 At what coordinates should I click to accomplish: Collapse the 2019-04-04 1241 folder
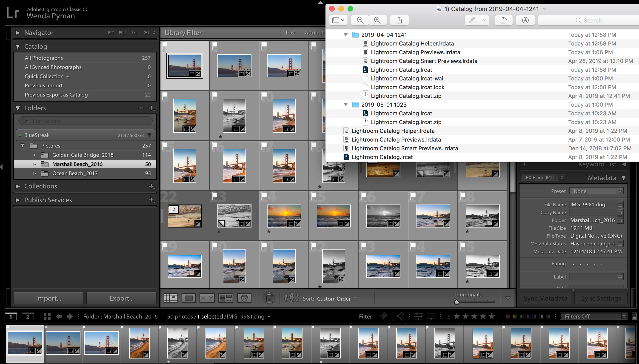pos(345,35)
